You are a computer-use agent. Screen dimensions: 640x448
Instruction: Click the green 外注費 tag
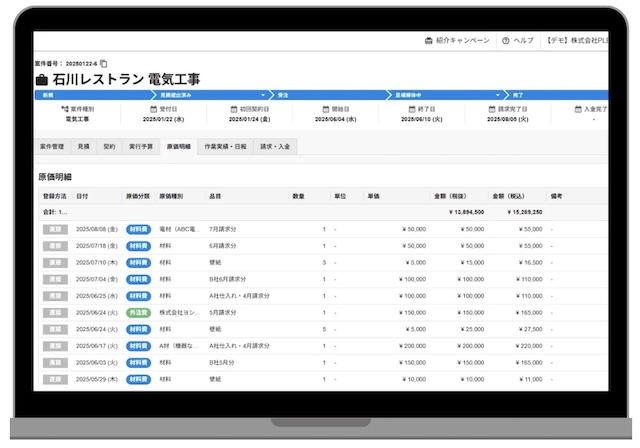click(138, 313)
